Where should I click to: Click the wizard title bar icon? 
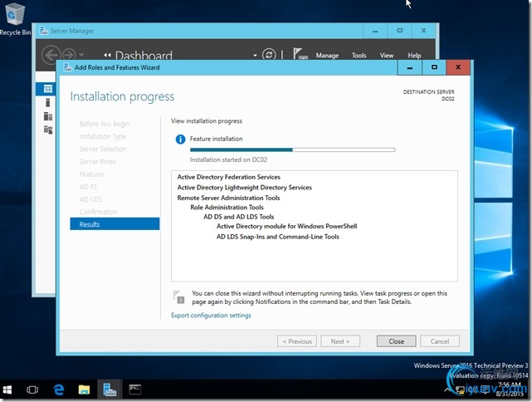(68, 67)
